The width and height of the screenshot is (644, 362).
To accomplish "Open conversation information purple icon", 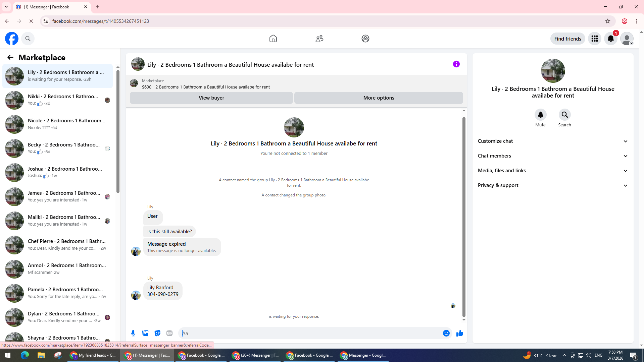I will [456, 64].
